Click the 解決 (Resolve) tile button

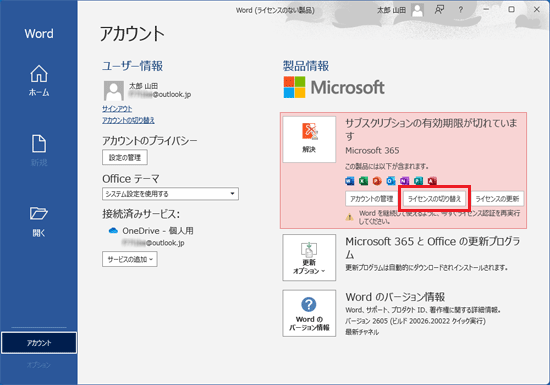click(x=309, y=140)
